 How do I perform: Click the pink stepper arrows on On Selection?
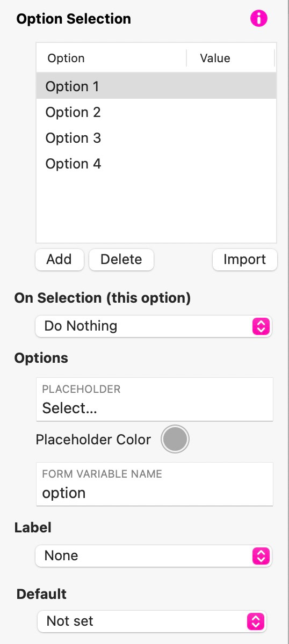[x=260, y=326]
